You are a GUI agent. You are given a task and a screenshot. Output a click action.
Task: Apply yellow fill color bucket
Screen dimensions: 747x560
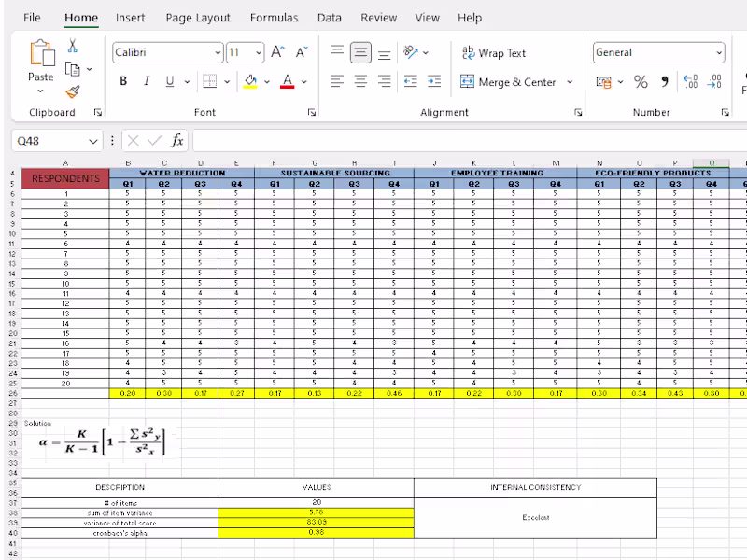(x=250, y=81)
